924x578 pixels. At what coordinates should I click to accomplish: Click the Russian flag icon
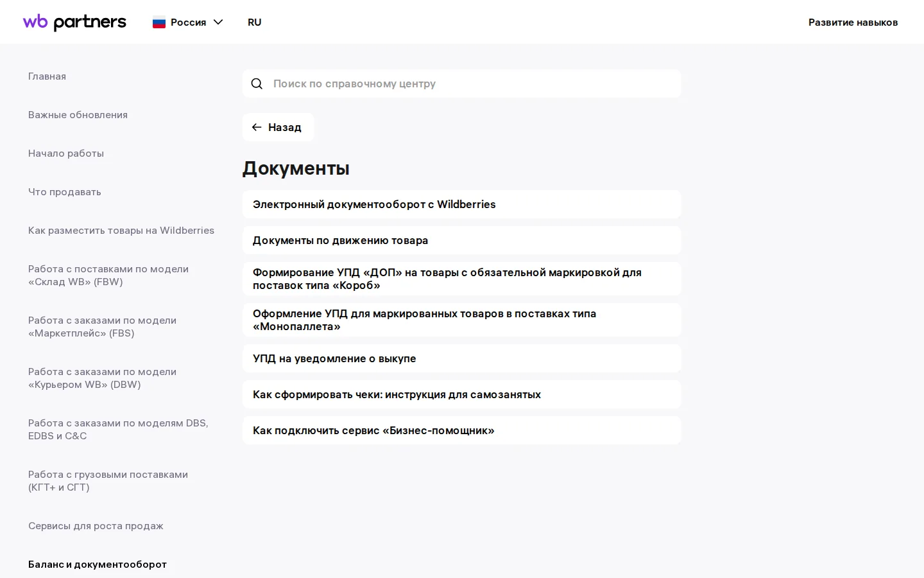click(x=159, y=22)
